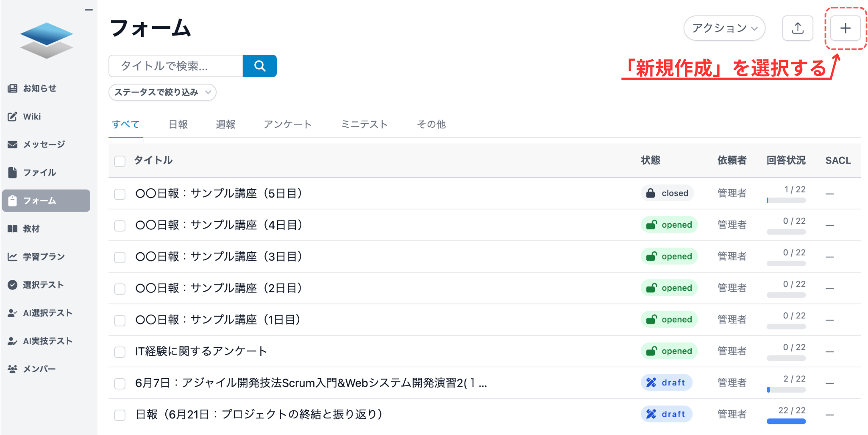Image resolution: width=868 pixels, height=435 pixels.
Task: Open 日報（6月21日：プロジェクトの終結と振り返り）
Action: [259, 414]
